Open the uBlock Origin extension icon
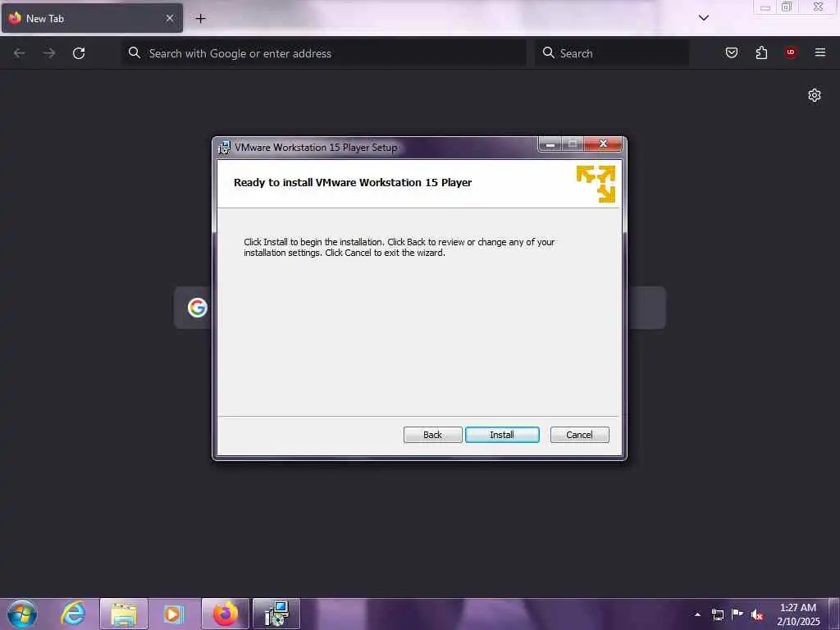This screenshot has height=630, width=840. tap(791, 52)
